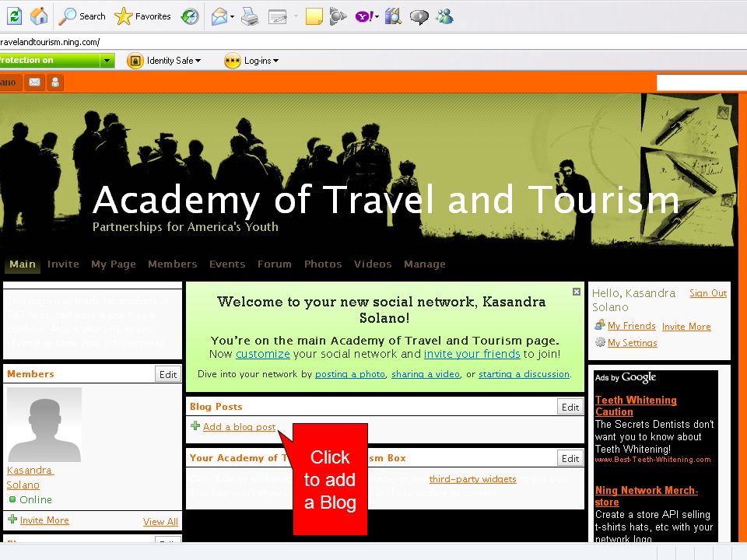
Task: Click the friends person icon in orange bar
Action: [55, 82]
